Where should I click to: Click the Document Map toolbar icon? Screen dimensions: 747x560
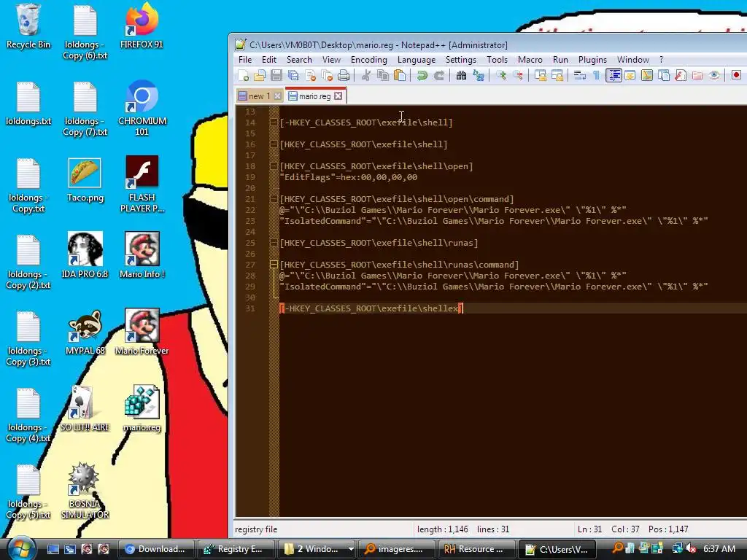[647, 75]
